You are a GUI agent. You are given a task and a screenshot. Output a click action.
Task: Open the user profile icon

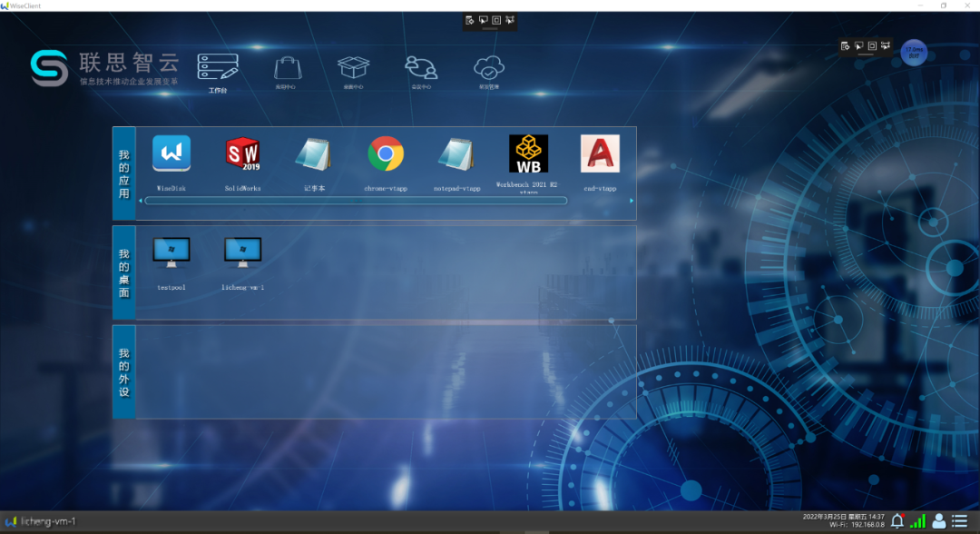tap(939, 520)
